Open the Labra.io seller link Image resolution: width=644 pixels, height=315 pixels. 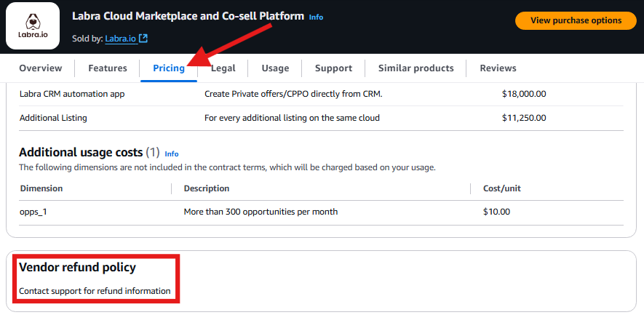point(122,39)
